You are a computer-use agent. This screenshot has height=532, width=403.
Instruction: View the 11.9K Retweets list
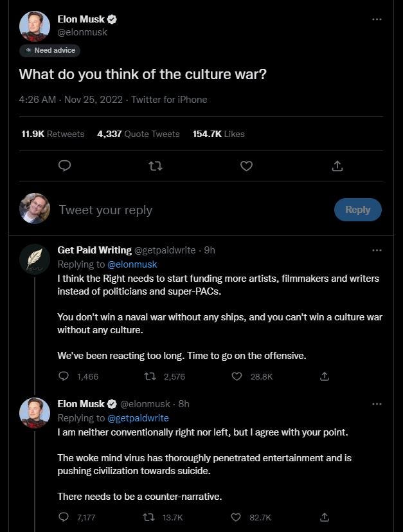pos(53,134)
